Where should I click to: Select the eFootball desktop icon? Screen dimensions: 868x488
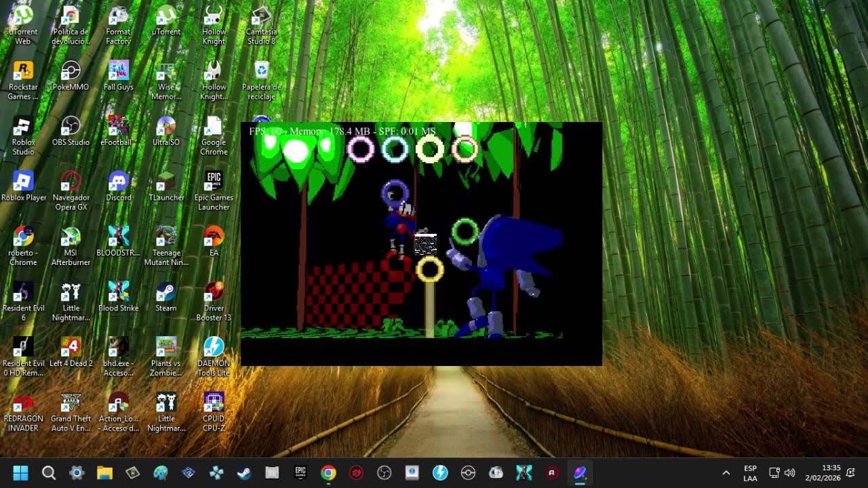(x=119, y=131)
